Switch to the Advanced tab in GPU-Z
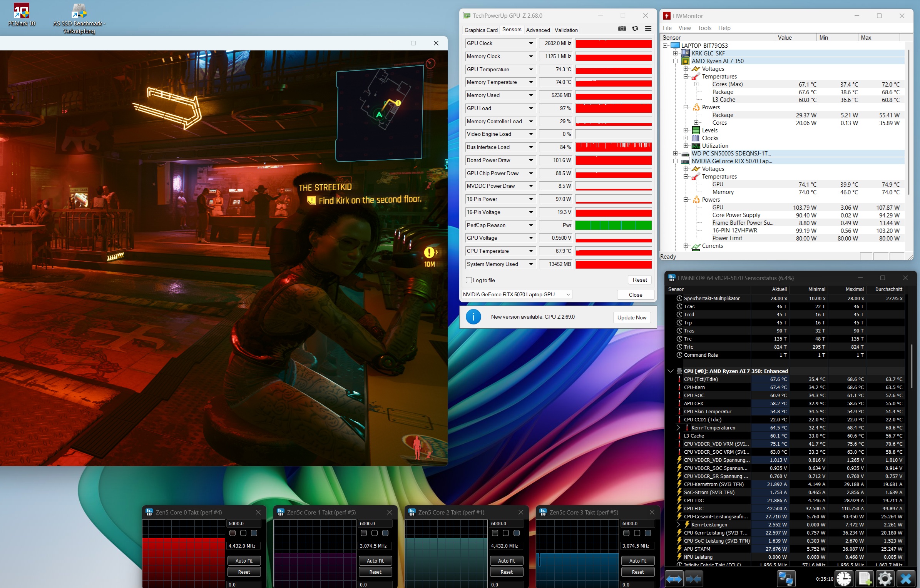Viewport: 920px width, 588px height. [538, 30]
